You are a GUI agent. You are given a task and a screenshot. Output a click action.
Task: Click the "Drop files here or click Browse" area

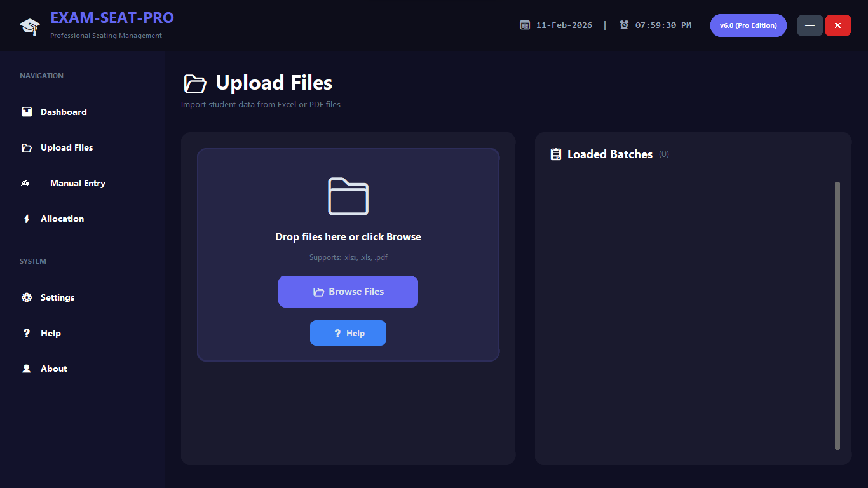click(x=348, y=237)
